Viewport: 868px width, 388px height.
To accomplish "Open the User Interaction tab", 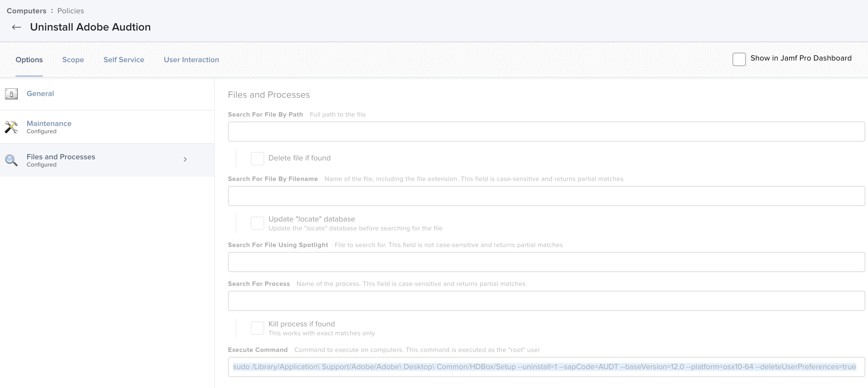I will [x=191, y=60].
